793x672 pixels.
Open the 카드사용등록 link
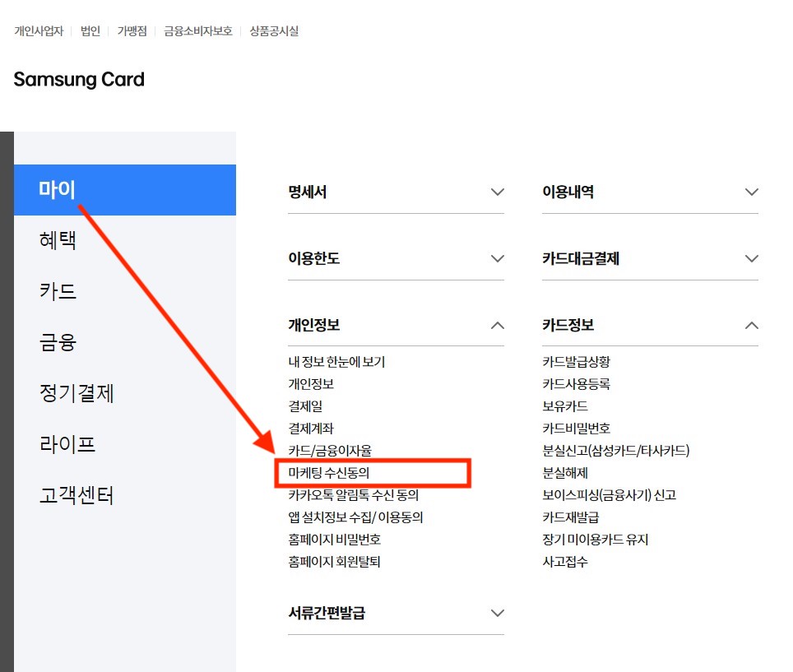[x=576, y=384]
